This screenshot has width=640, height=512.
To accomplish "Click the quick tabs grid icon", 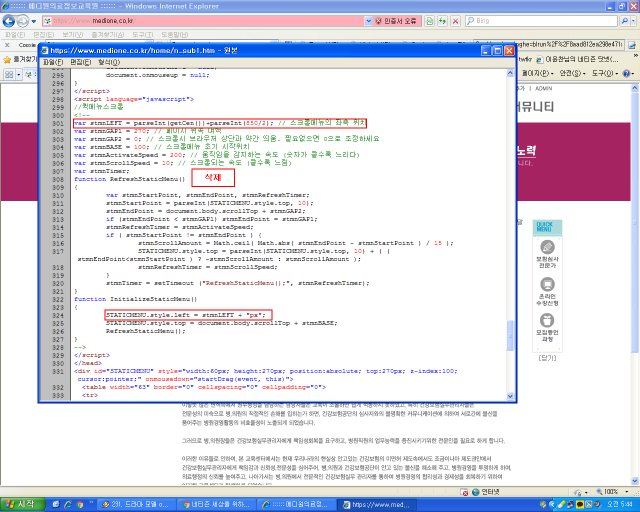I will coord(9,75).
